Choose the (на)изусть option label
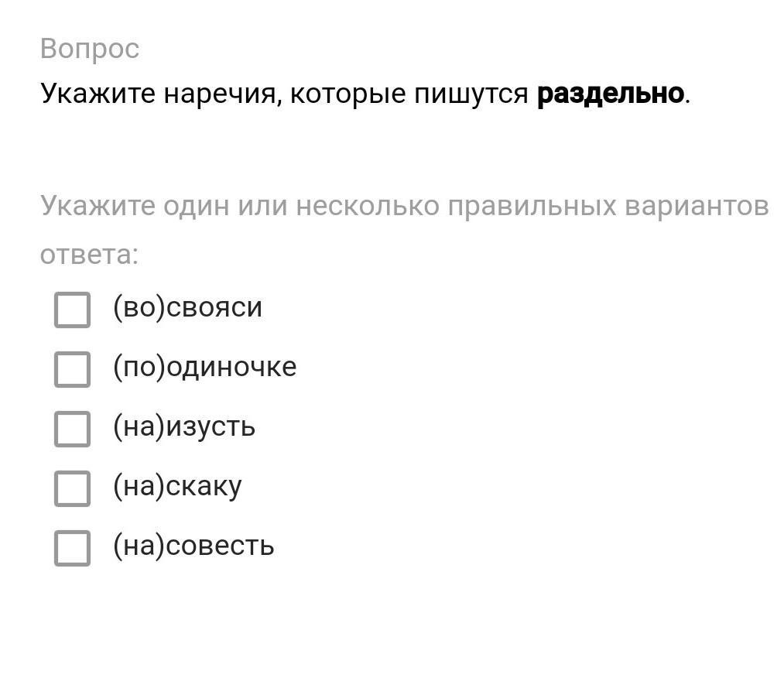The image size is (784, 695). click(x=184, y=427)
